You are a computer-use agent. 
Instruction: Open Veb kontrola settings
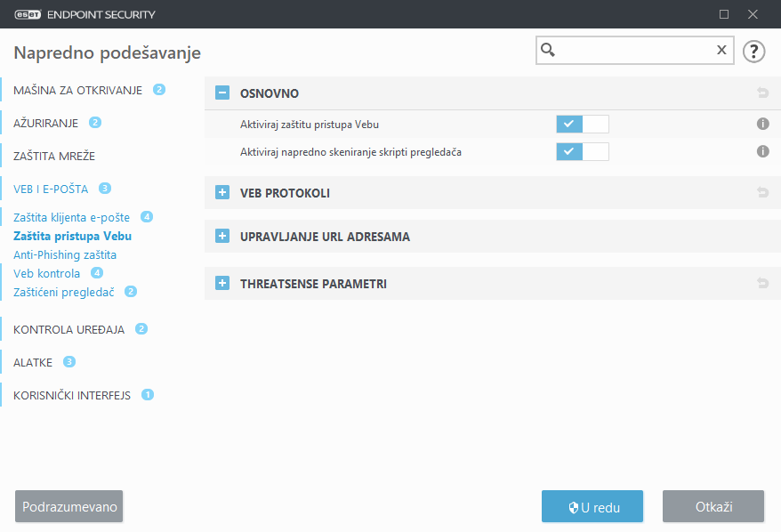coord(47,273)
